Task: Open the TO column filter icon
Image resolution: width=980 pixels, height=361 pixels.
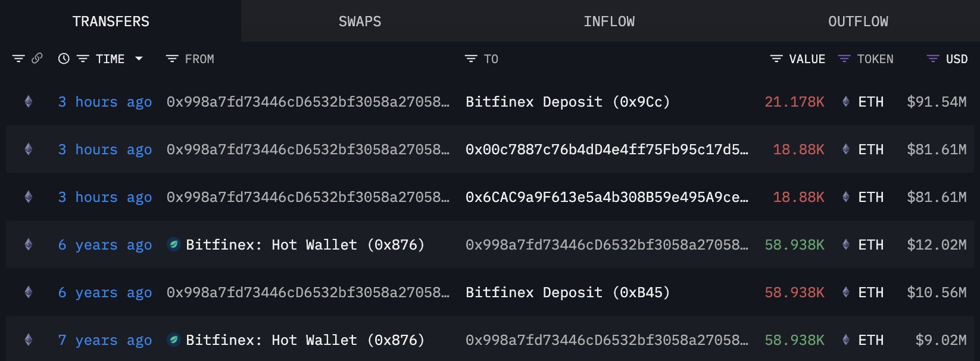Action: 471,58
